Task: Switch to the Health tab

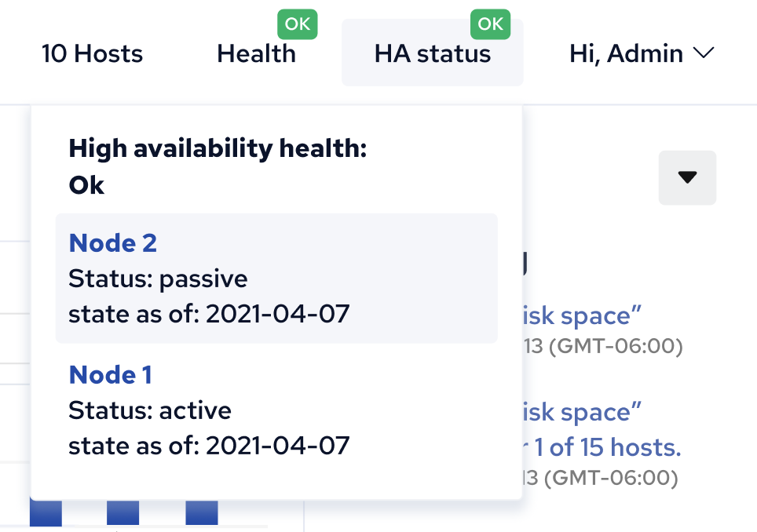Action: [256, 53]
